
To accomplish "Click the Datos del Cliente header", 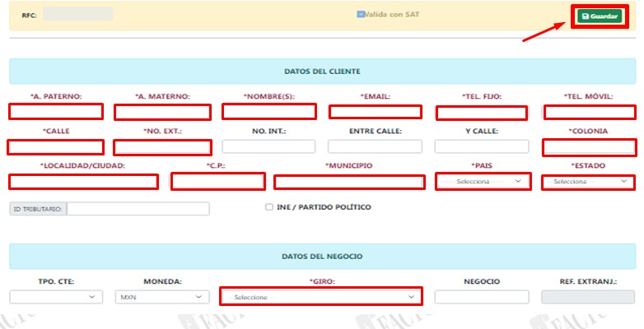I will pyautogui.click(x=322, y=72).
